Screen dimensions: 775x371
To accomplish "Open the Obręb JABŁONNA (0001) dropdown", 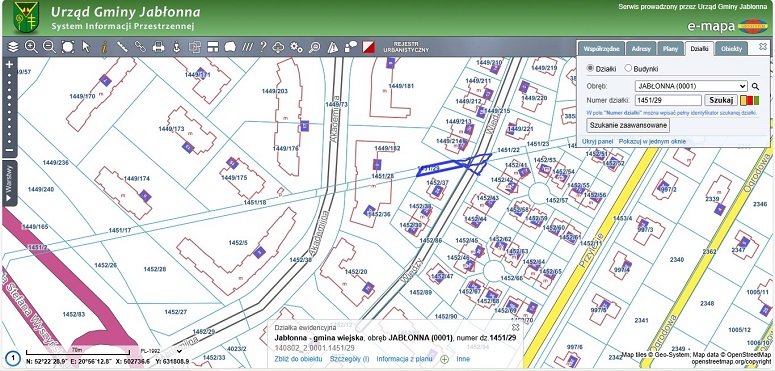I will click(x=691, y=86).
